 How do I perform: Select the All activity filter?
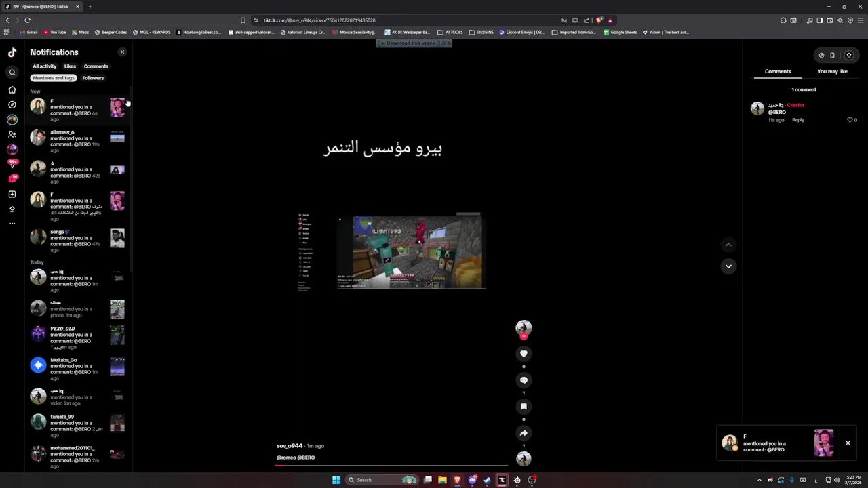(x=45, y=66)
